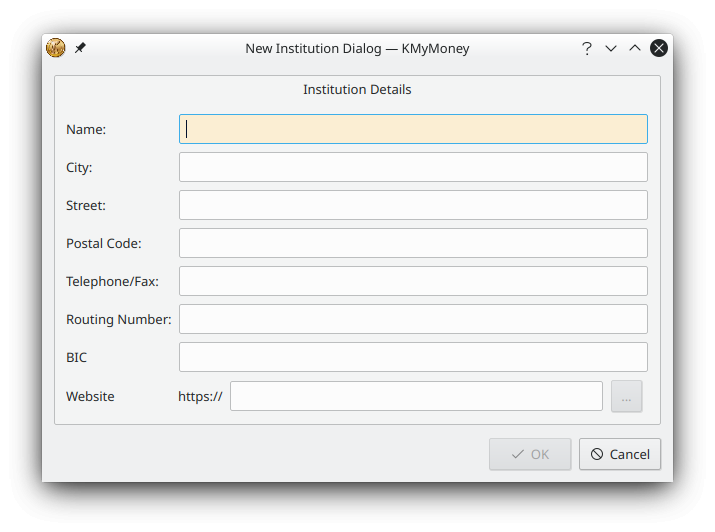Select the Street input box
Image resolution: width=715 pixels, height=532 pixels.
[x=413, y=205]
